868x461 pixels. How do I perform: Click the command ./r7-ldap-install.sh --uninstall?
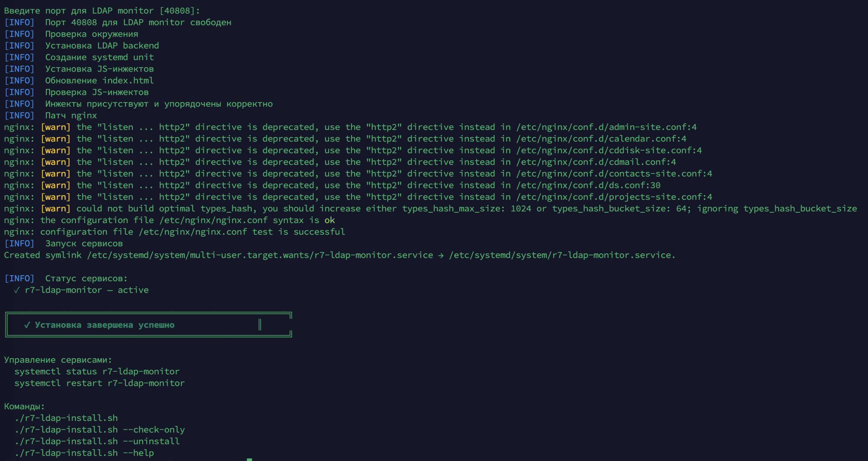click(97, 441)
